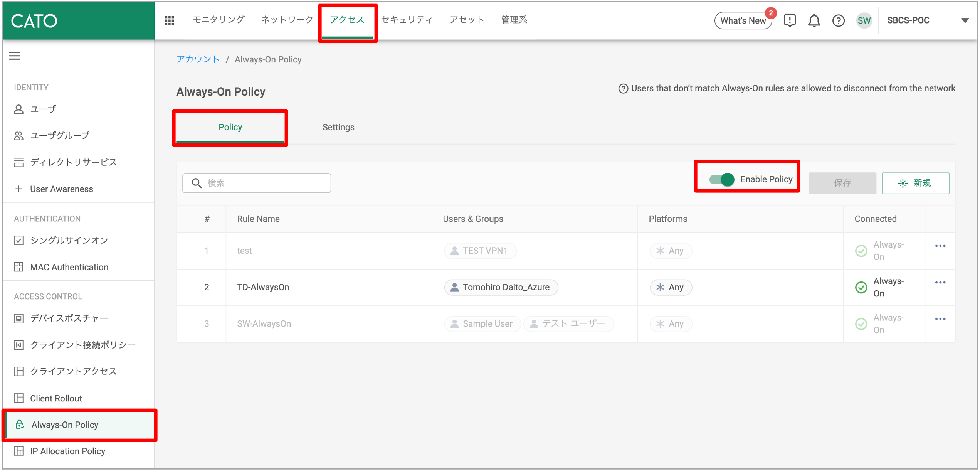Open ユーザ in the sidebar

pos(79,109)
